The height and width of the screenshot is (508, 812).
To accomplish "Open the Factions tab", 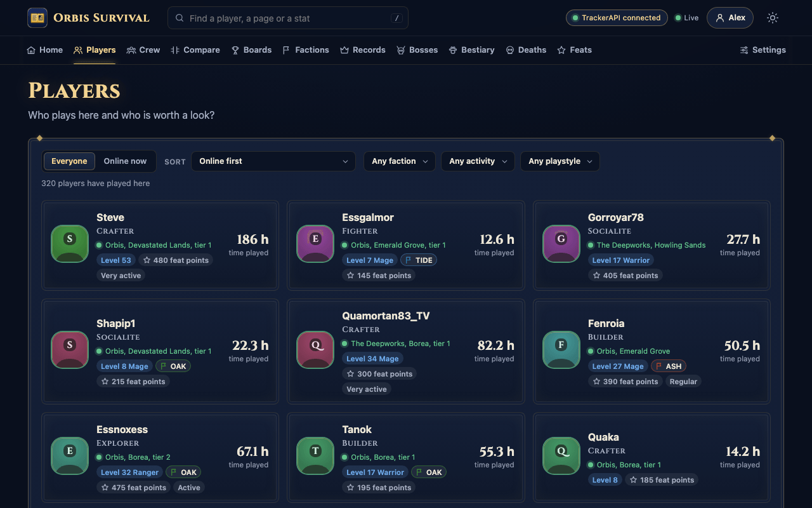I will 306,50.
